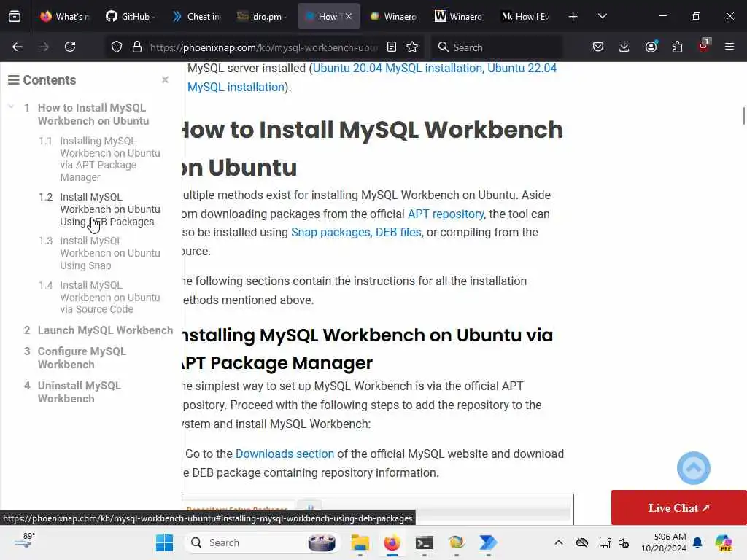Close the Contents sidebar panel
747x560 pixels.
coord(166,80)
